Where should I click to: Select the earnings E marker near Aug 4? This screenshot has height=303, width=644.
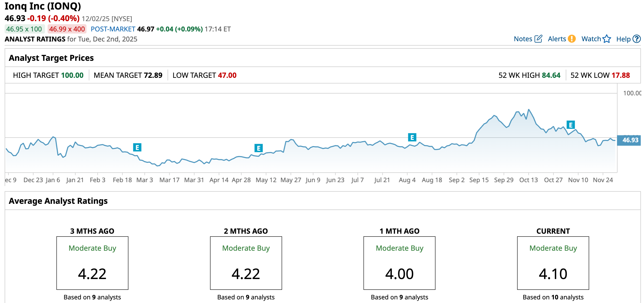point(412,137)
